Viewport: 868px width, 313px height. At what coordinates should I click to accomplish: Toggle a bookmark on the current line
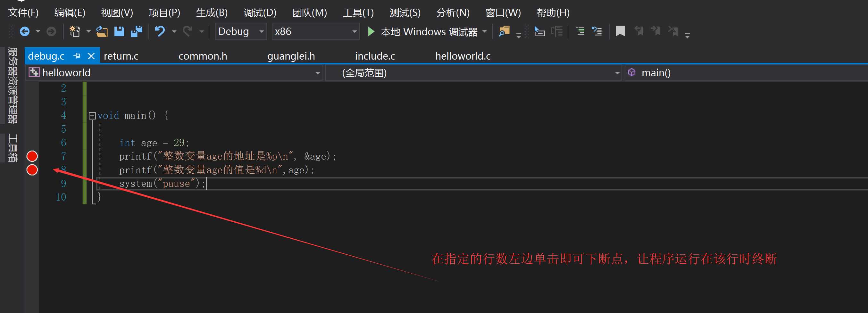tap(620, 31)
